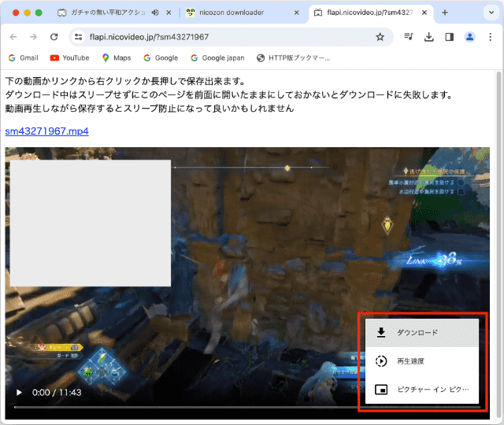The width and height of the screenshot is (504, 425).
Task: Go back with the browser back arrow
Action: point(13,37)
